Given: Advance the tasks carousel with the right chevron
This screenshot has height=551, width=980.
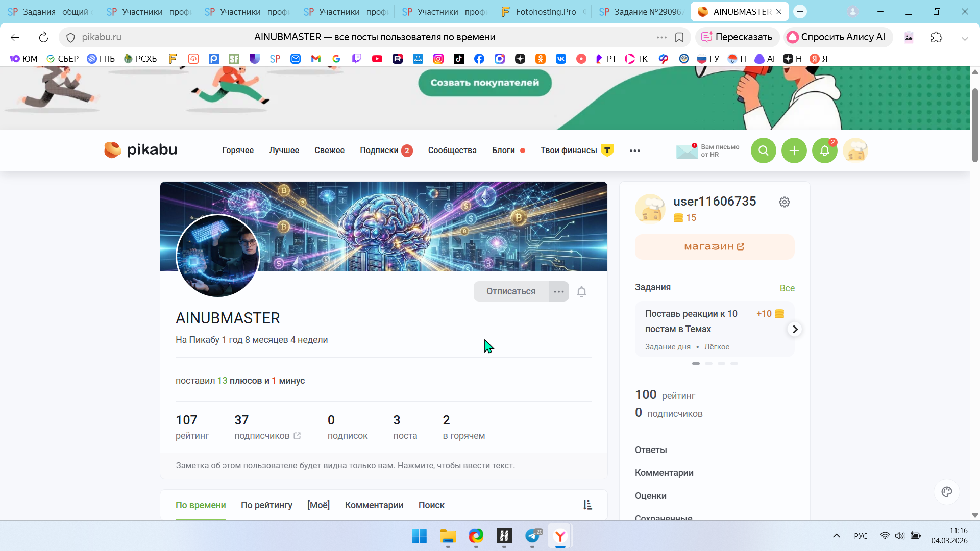Looking at the screenshot, I should 795,330.
